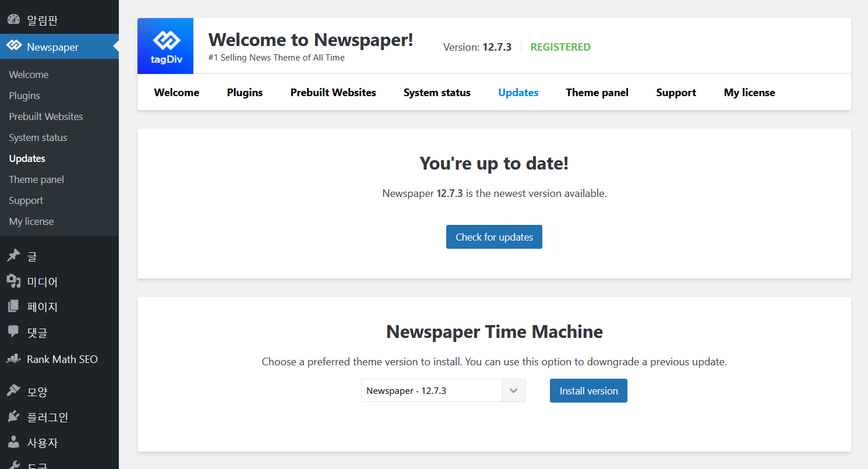Click the Rank Math SEO chart icon
Viewport: 868px width, 469px height.
pos(13,359)
